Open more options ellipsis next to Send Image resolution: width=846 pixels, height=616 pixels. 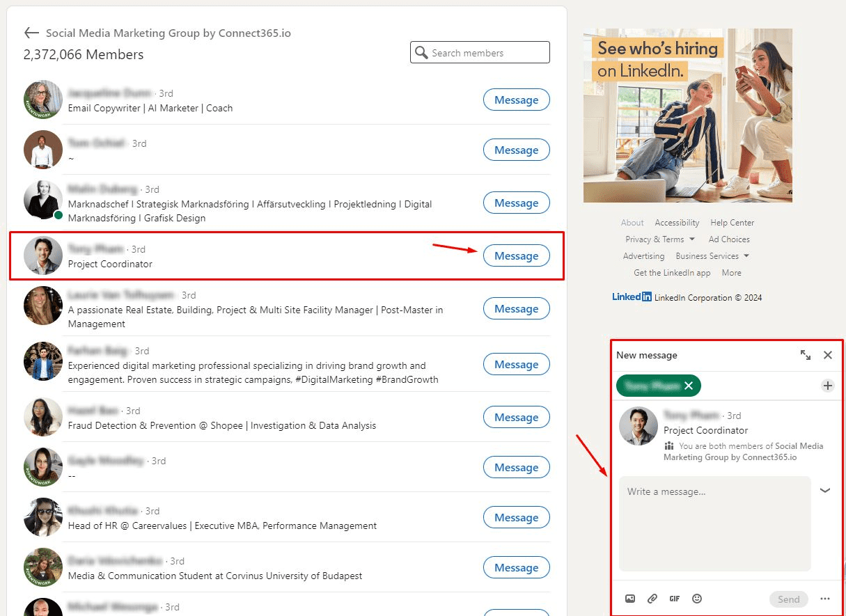click(x=825, y=599)
